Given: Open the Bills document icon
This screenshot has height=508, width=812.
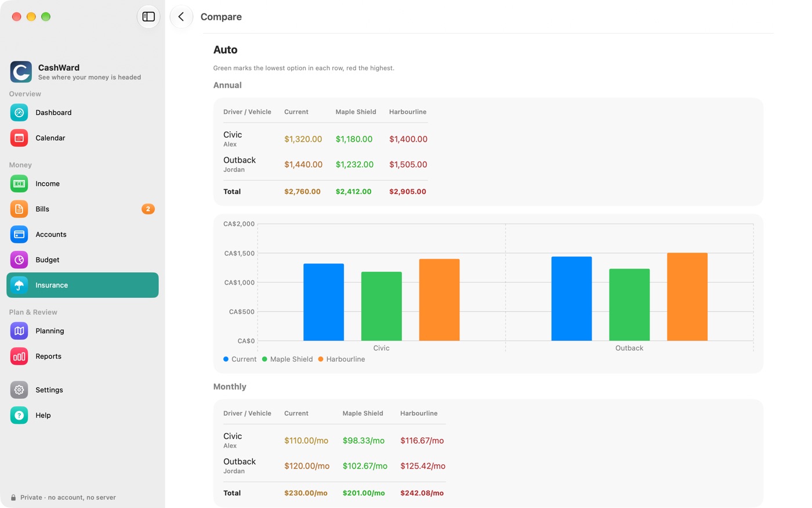Looking at the screenshot, I should coord(19,209).
